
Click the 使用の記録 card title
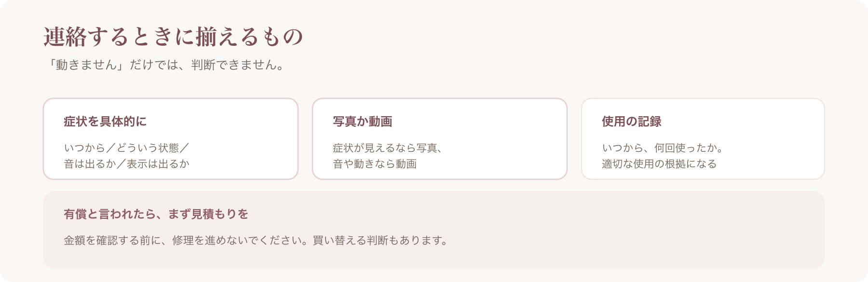pyautogui.click(x=632, y=121)
